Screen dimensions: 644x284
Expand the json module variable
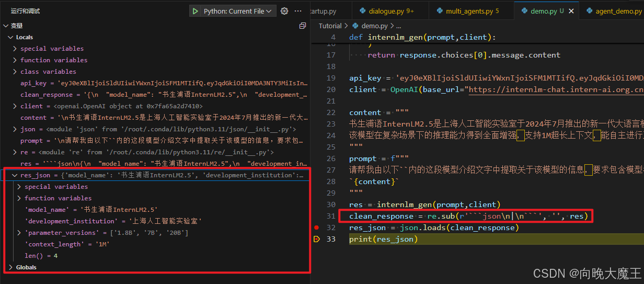coord(16,129)
